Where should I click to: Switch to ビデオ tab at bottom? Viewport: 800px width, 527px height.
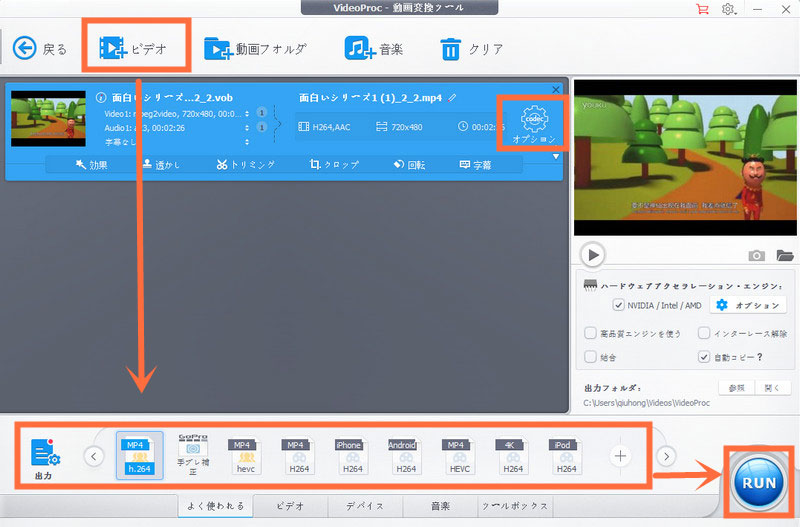pos(290,506)
